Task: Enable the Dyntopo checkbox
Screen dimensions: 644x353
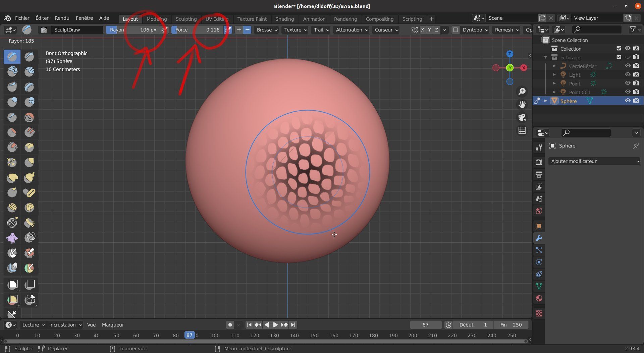Action: pos(455,30)
